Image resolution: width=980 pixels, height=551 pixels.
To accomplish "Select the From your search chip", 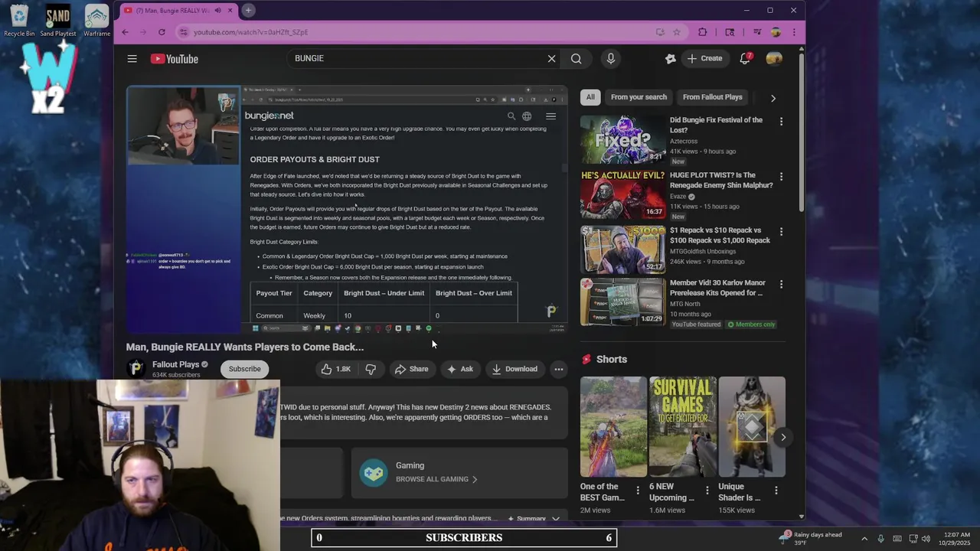I will pyautogui.click(x=639, y=97).
